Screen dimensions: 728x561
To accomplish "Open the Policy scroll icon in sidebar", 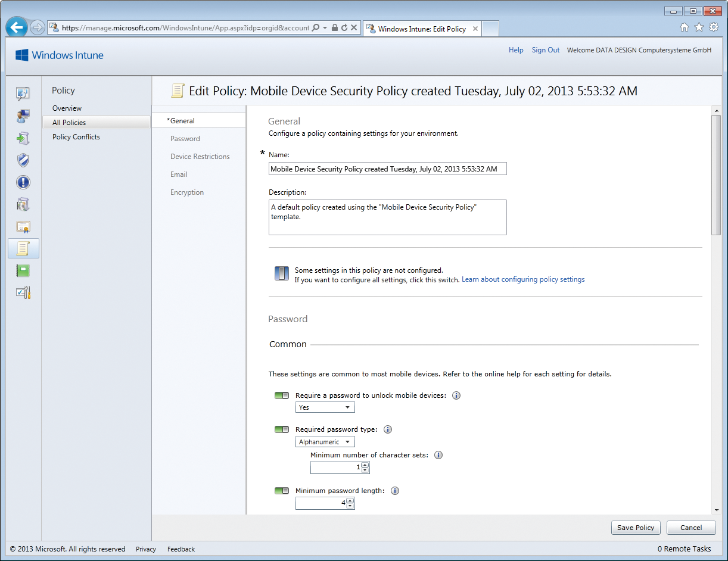I will (23, 248).
